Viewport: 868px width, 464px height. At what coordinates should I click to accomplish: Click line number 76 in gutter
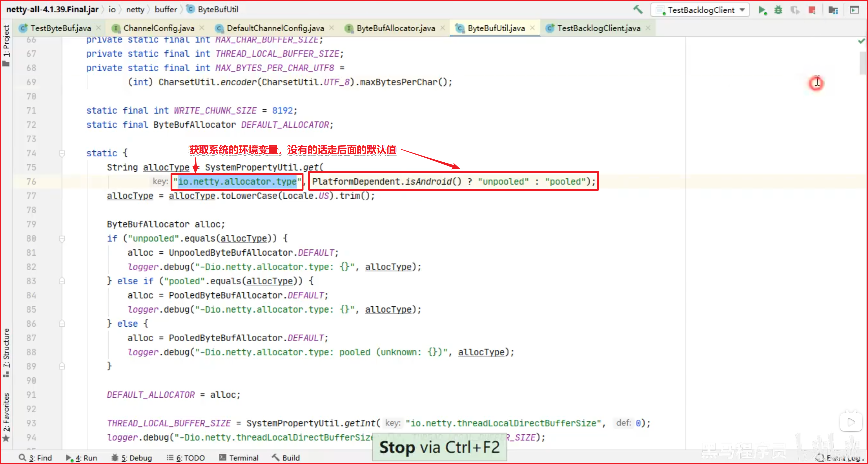pyautogui.click(x=31, y=182)
